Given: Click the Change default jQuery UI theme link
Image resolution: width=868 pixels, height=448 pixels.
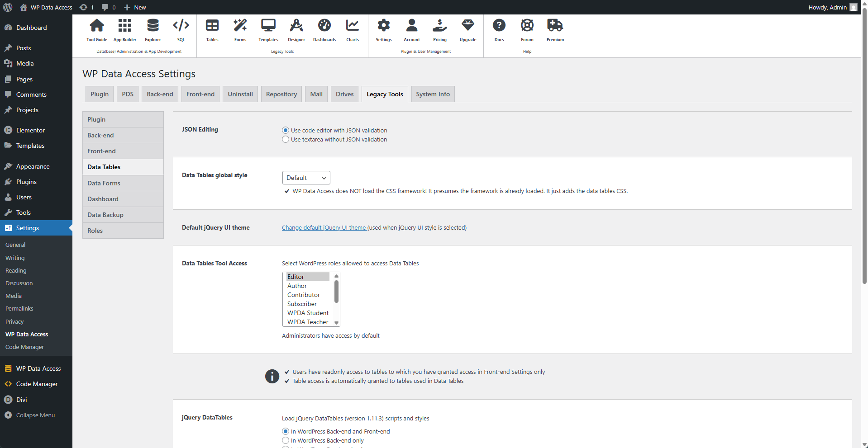Looking at the screenshot, I should pyautogui.click(x=324, y=227).
